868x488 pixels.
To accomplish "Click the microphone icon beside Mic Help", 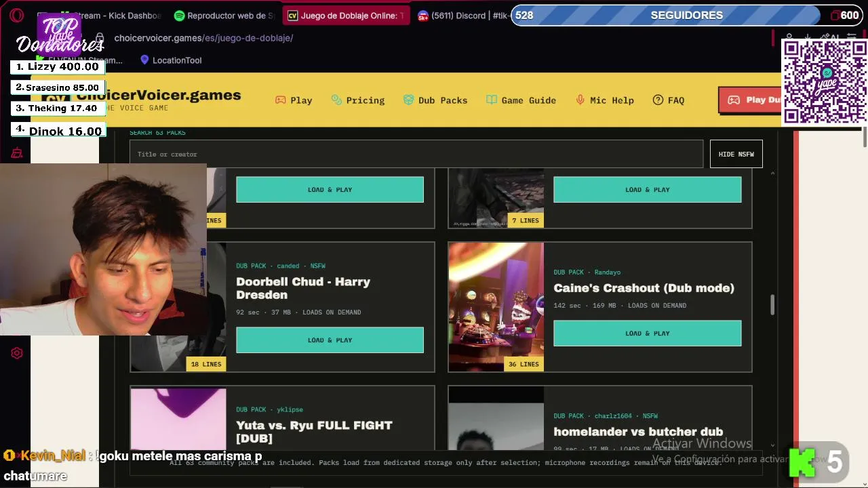I will click(x=580, y=100).
